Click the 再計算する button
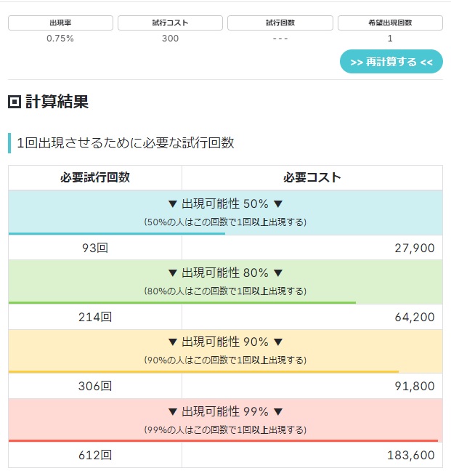Screen dimensions: 451x476 click(391, 62)
